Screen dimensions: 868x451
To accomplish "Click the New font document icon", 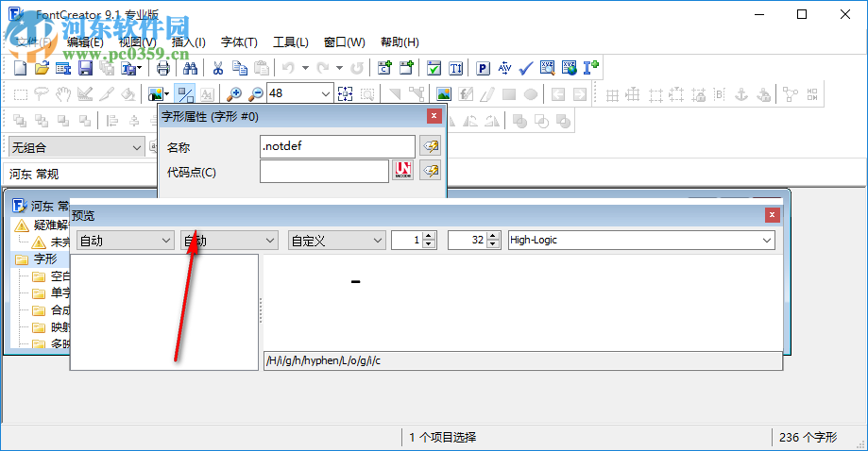I will click(x=20, y=68).
